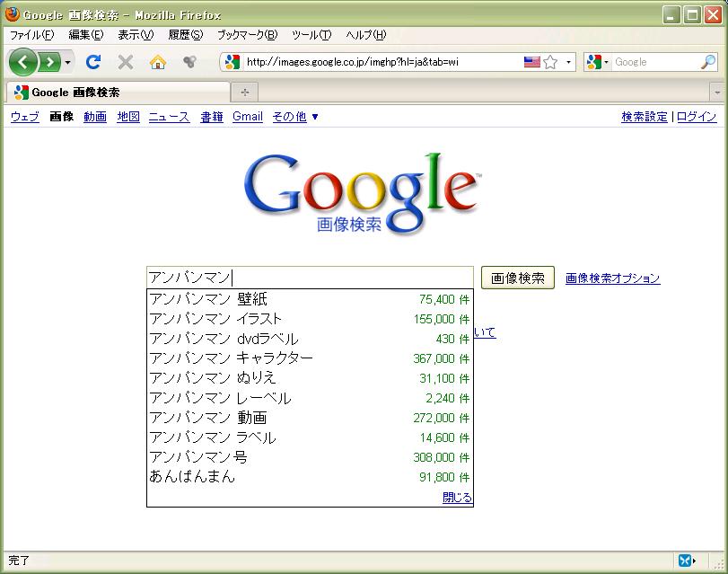The width and height of the screenshot is (728, 574).
Task: Open the 画像検索オプション link
Action: click(612, 278)
